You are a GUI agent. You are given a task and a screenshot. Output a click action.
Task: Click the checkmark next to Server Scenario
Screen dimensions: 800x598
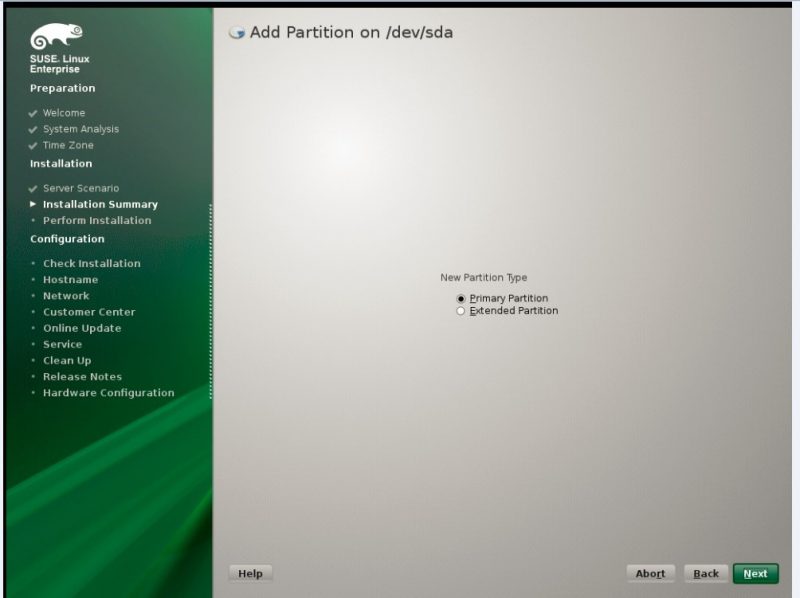pos(33,188)
